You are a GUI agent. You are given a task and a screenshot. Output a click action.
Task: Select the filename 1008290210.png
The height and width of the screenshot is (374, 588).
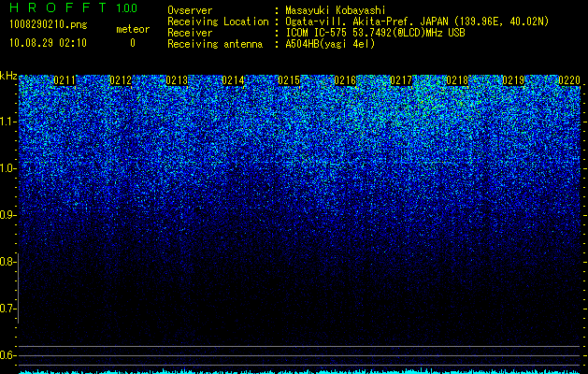[x=49, y=24]
